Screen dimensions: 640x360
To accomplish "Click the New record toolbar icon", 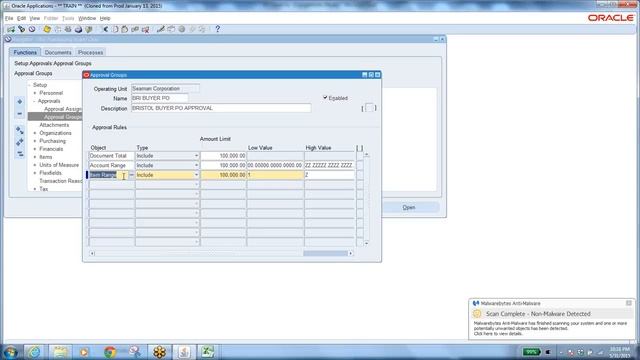I will tap(11, 29).
